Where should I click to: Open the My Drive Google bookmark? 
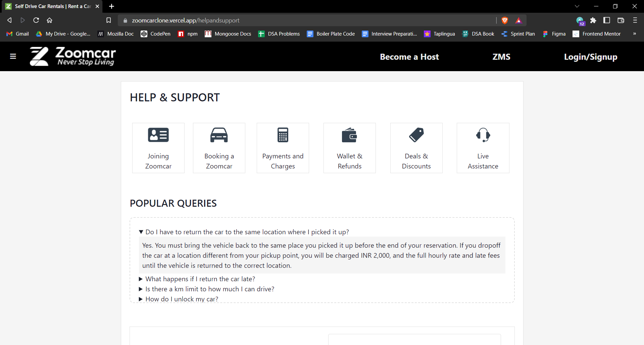click(x=63, y=34)
